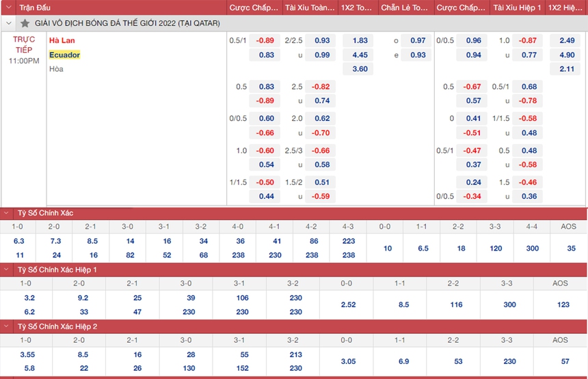Collapse the Tỷ Số Chính Xác Hiệp 1 section
This screenshot has width=588, height=379.
click(x=8, y=270)
